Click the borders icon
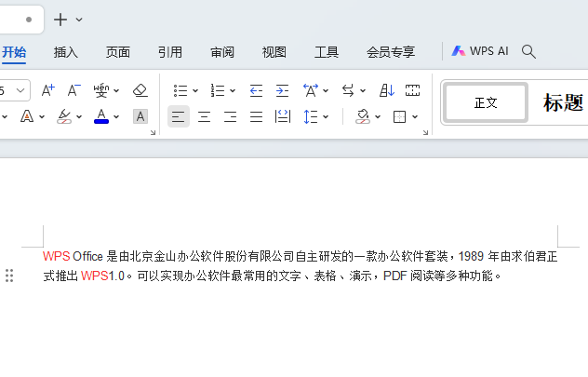This screenshot has width=588, height=377. point(399,116)
